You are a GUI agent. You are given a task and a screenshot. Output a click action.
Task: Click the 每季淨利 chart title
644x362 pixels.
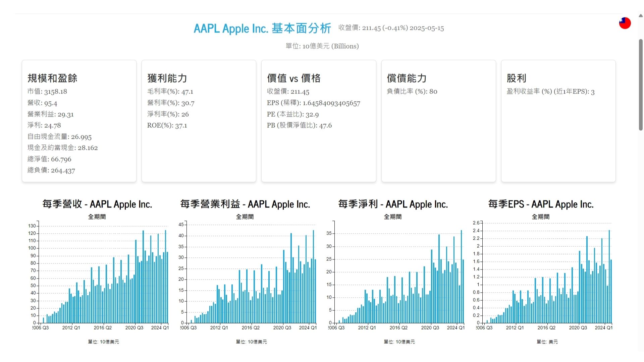(x=393, y=204)
